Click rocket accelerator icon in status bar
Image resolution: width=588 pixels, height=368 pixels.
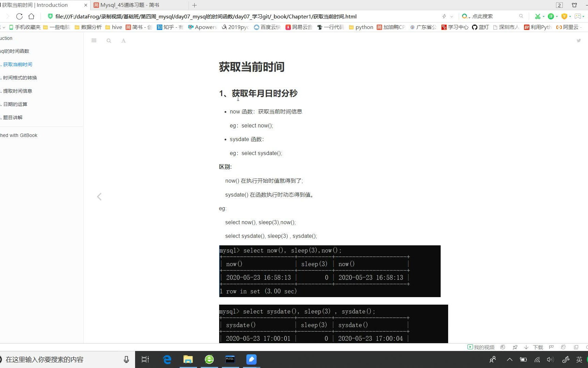pos(515,347)
